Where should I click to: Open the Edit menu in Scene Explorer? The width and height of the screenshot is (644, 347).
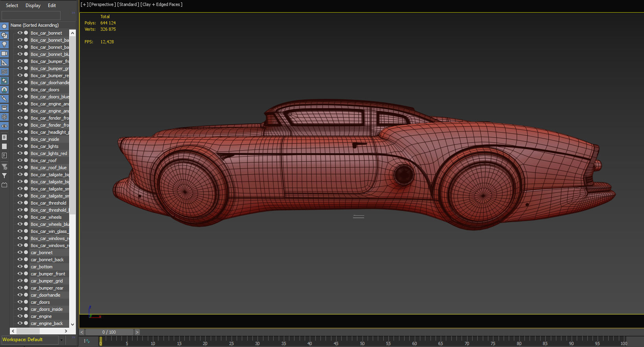(52, 6)
